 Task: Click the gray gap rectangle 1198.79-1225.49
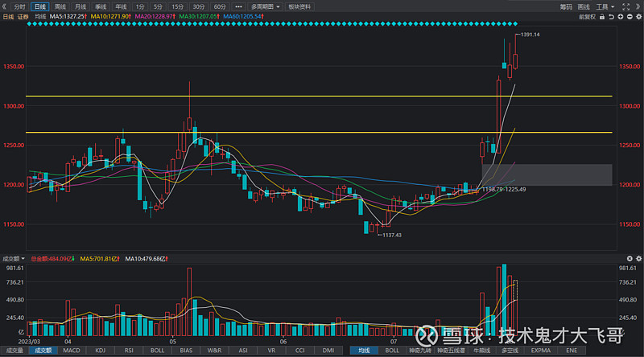[x=547, y=174]
